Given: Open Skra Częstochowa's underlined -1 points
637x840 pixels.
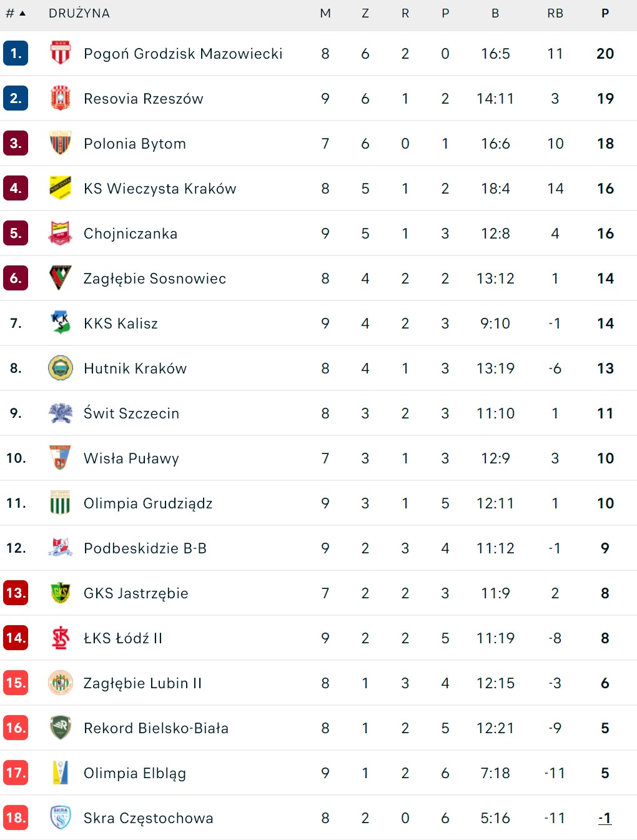Looking at the screenshot, I should click(x=605, y=818).
